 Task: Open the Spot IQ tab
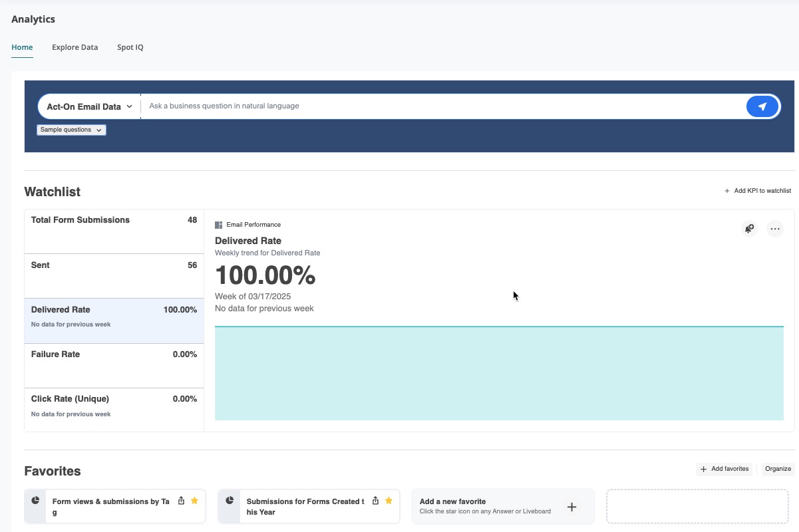click(130, 47)
